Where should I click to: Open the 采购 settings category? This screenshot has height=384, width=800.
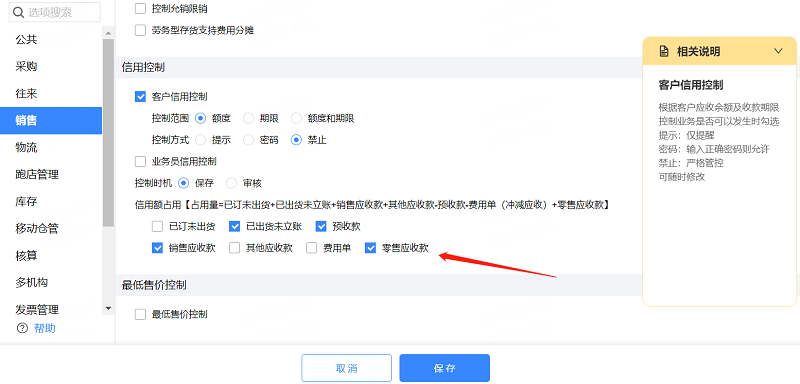pos(51,66)
